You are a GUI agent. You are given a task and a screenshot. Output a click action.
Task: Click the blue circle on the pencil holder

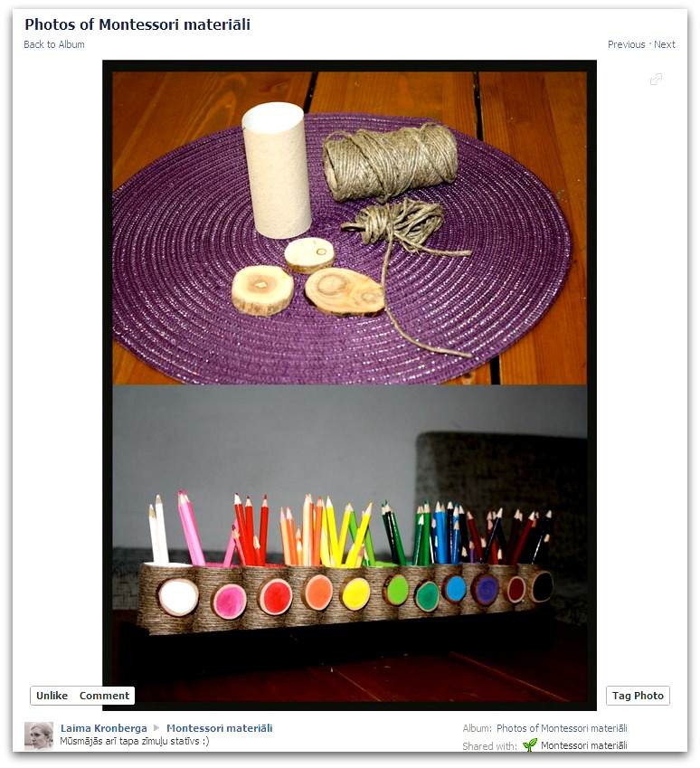point(455,588)
